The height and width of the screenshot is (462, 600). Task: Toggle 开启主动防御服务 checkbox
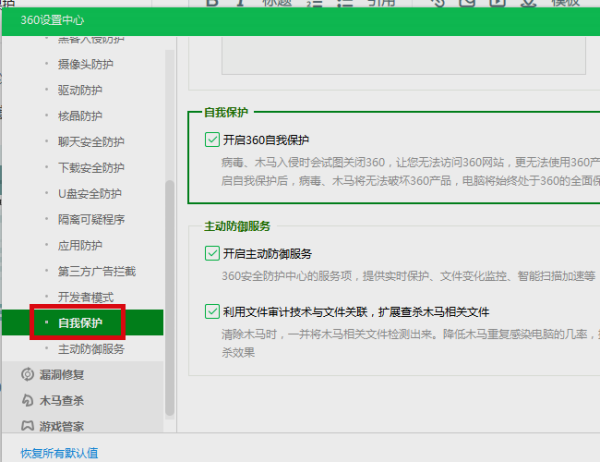pyautogui.click(x=212, y=253)
